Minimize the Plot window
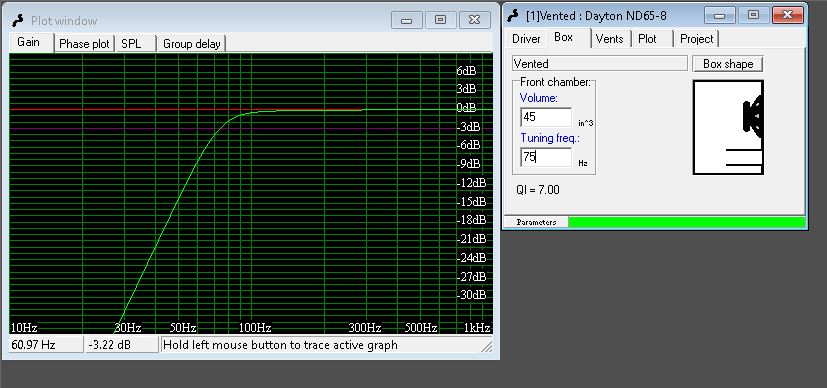Image resolution: width=827 pixels, height=388 pixels. coord(406,21)
